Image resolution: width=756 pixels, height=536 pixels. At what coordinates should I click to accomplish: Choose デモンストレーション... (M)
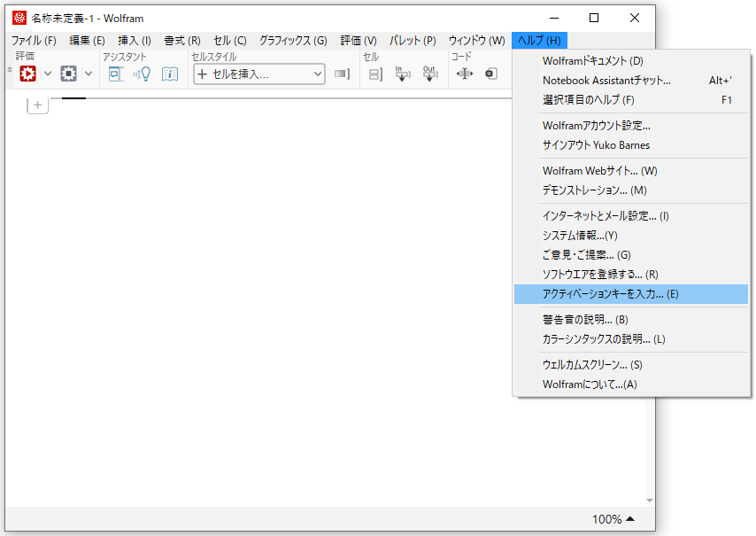[631, 190]
